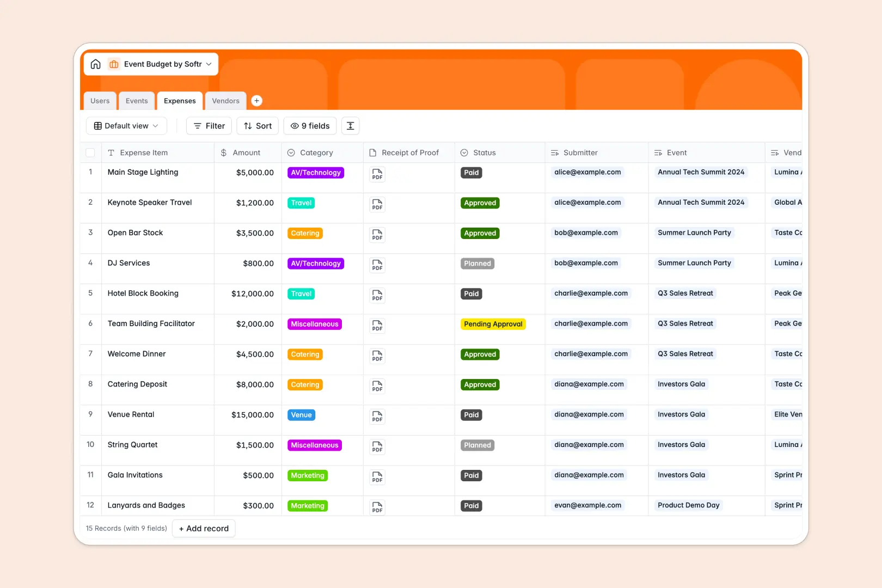Toggle the select-all rows checkbox
The image size is (882, 588).
[90, 152]
